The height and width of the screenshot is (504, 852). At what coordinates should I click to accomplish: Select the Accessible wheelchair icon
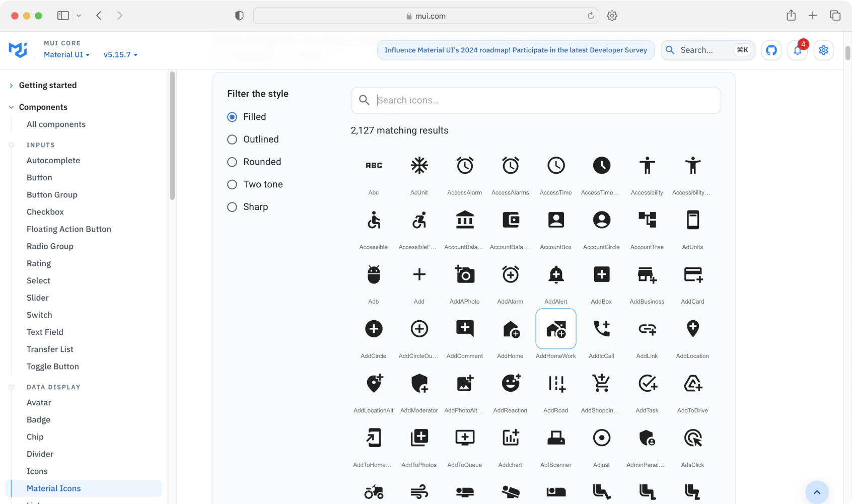click(374, 220)
